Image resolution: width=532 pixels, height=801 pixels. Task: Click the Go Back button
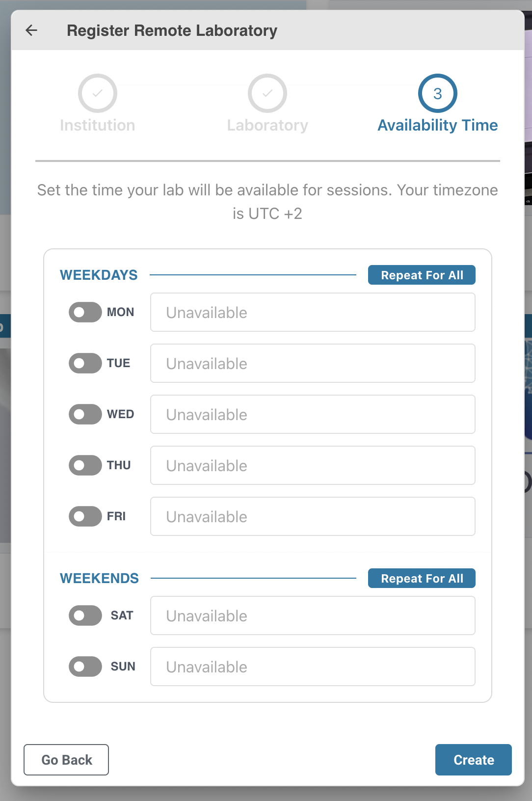(66, 760)
